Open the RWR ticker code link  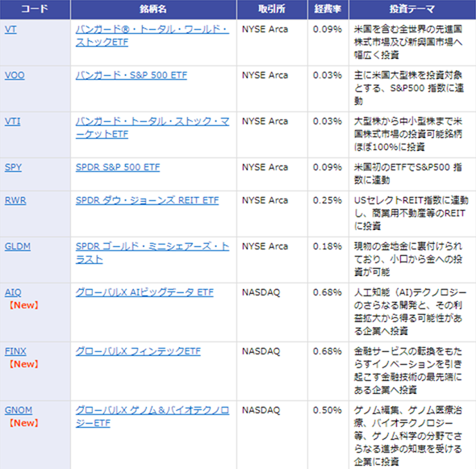tap(15, 200)
